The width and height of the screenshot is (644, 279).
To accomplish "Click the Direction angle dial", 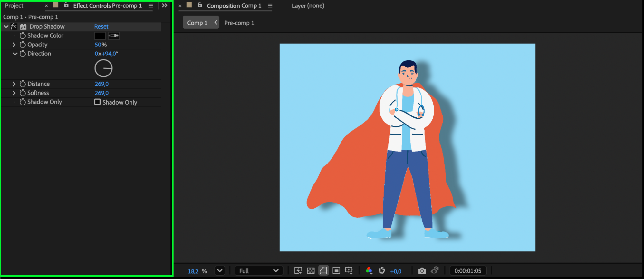I will [103, 68].
